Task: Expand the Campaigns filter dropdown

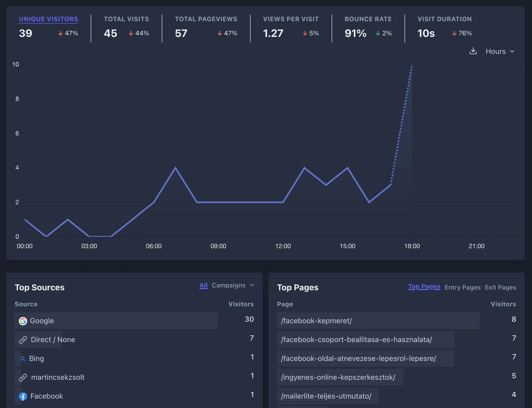Action: 233,284
